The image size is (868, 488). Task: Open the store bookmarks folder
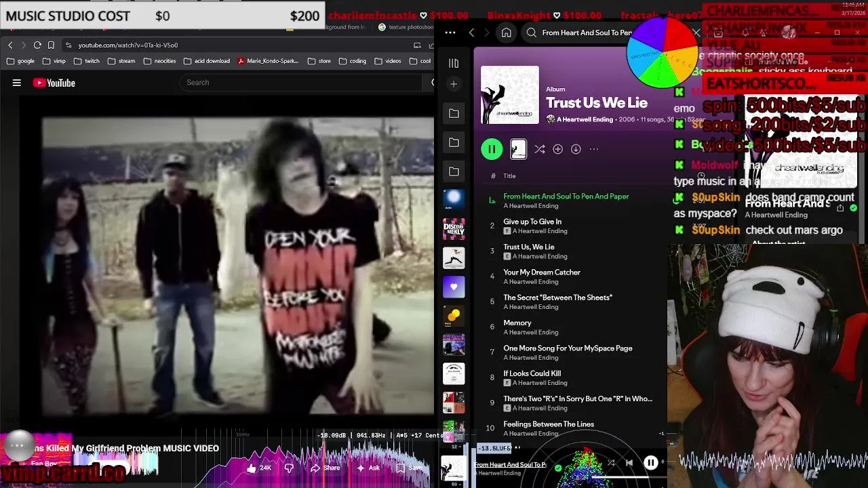(x=319, y=61)
